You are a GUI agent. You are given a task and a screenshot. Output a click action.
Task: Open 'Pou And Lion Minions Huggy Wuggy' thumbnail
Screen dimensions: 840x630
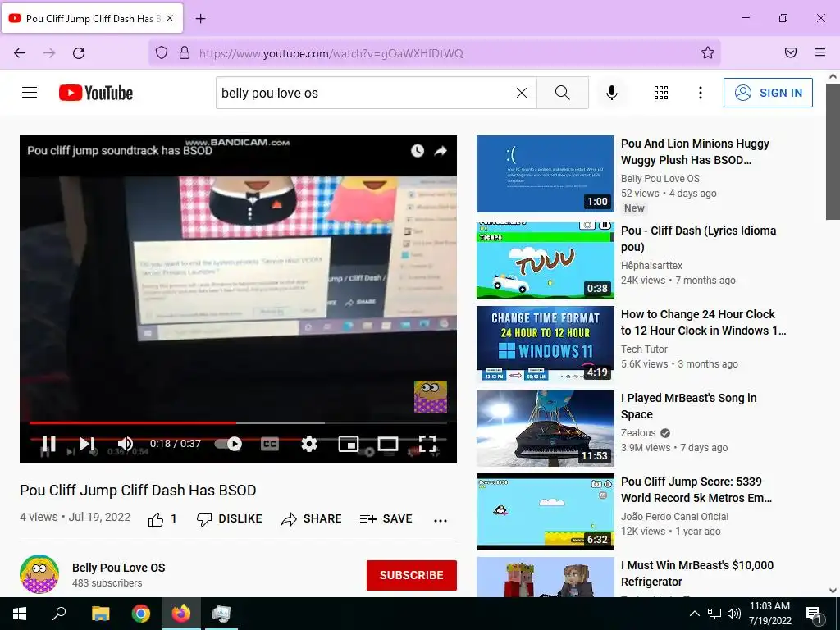click(546, 174)
